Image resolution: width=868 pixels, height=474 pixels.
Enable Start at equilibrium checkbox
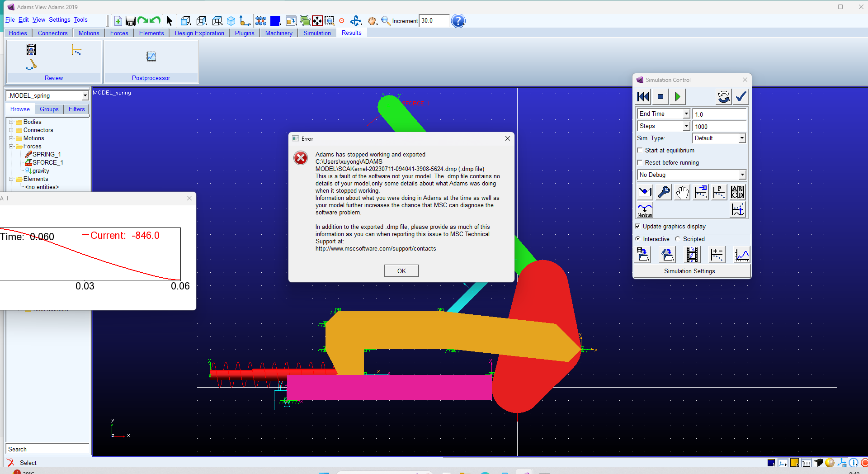640,150
